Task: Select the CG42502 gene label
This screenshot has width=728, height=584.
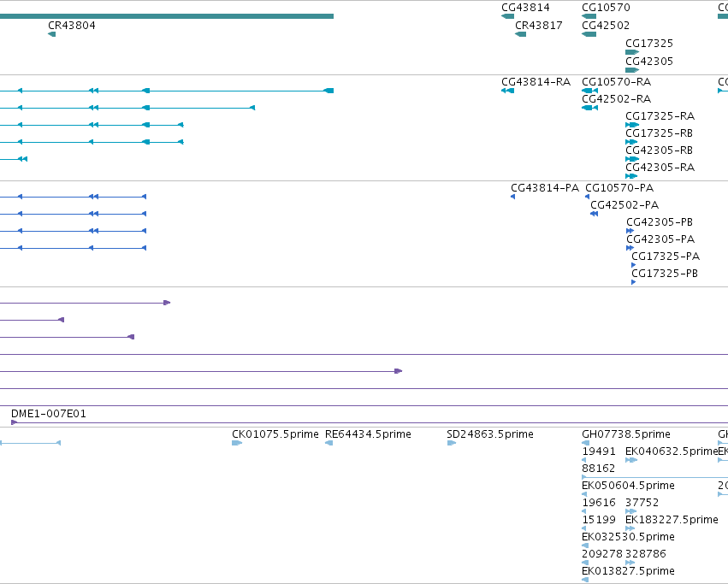Action: (606, 26)
